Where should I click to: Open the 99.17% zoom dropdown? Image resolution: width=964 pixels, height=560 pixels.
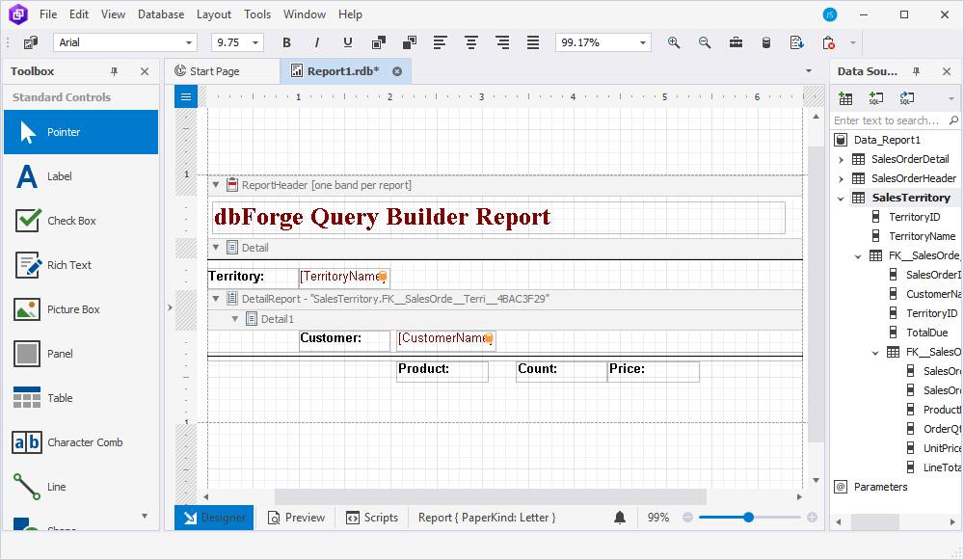point(642,42)
